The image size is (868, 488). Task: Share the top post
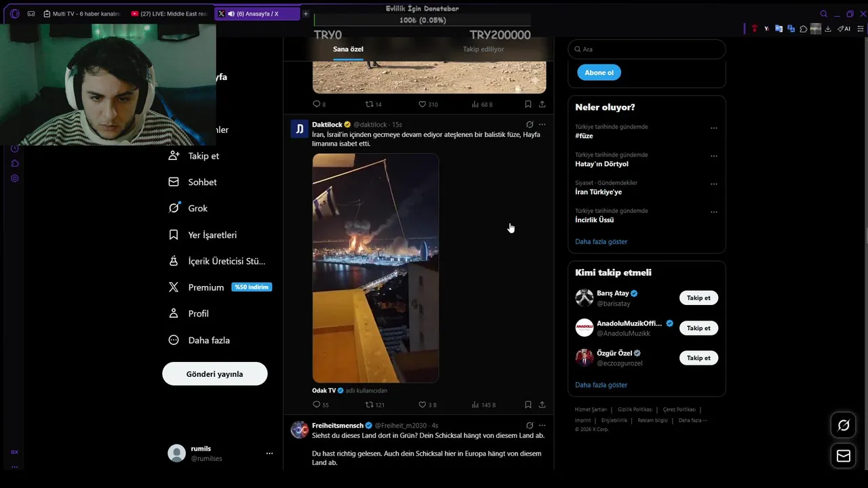(542, 104)
